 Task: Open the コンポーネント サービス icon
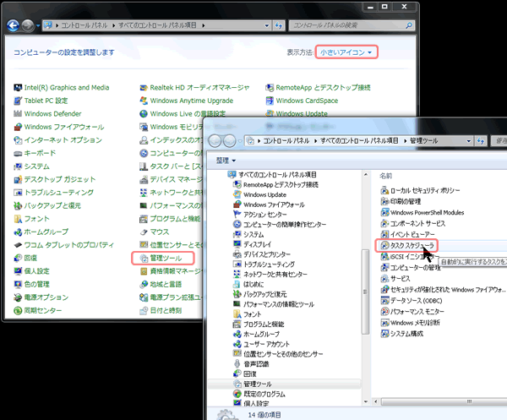pos(384,223)
